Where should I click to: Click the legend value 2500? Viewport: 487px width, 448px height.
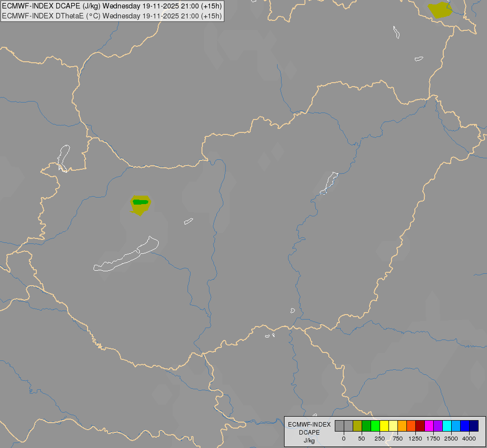(451, 439)
